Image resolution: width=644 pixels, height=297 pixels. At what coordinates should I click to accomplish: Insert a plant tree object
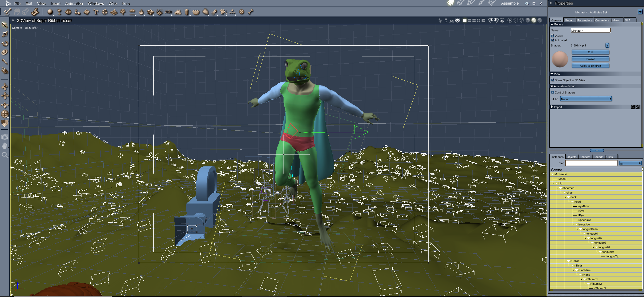pyautogui.click(x=123, y=12)
